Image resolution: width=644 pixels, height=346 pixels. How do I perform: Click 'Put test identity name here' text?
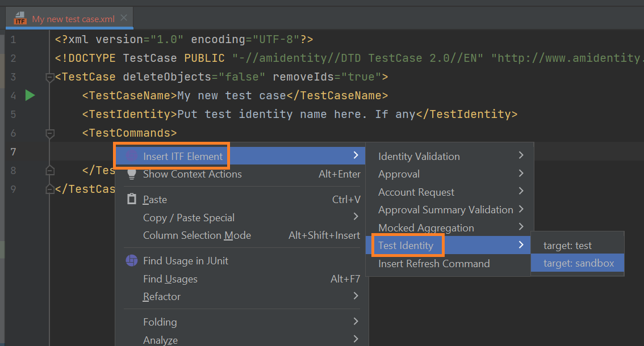(269, 114)
